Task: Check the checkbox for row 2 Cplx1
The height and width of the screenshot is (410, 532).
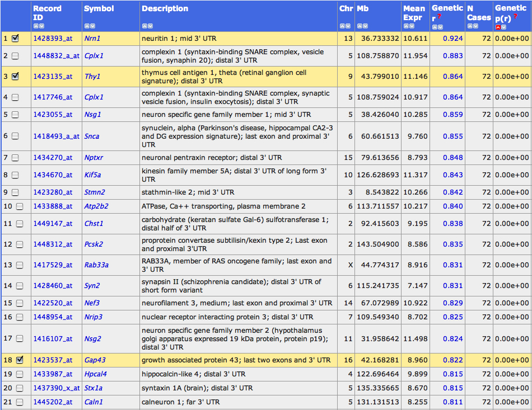Action: click(x=15, y=56)
